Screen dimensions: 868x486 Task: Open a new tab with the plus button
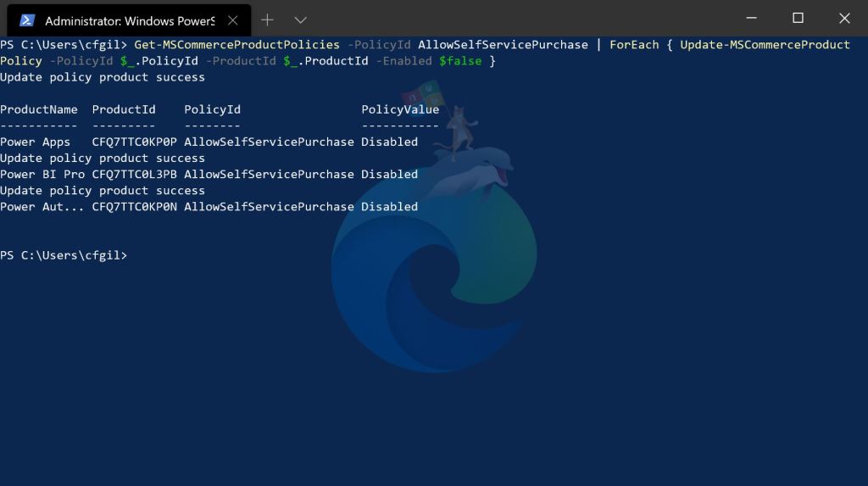click(x=267, y=19)
